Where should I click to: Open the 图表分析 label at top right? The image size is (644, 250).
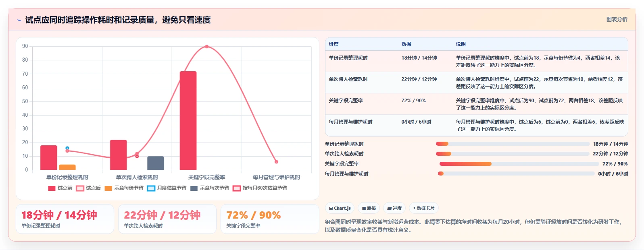pos(617,19)
